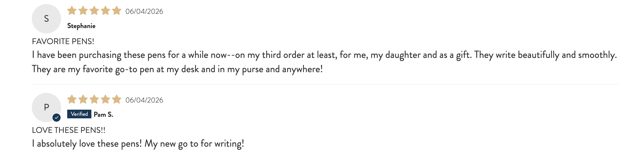Click the Verified label next to Pam S.
The image size is (644, 152).
point(79,114)
